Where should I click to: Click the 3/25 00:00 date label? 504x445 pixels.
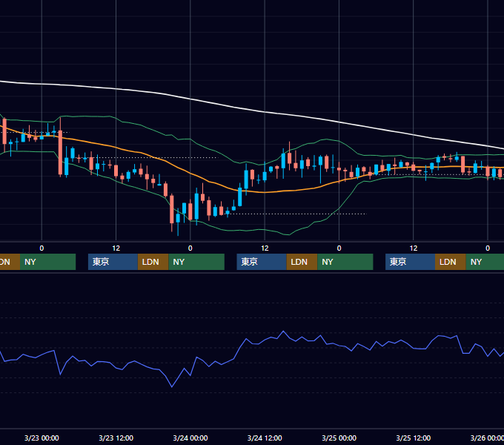(x=339, y=438)
